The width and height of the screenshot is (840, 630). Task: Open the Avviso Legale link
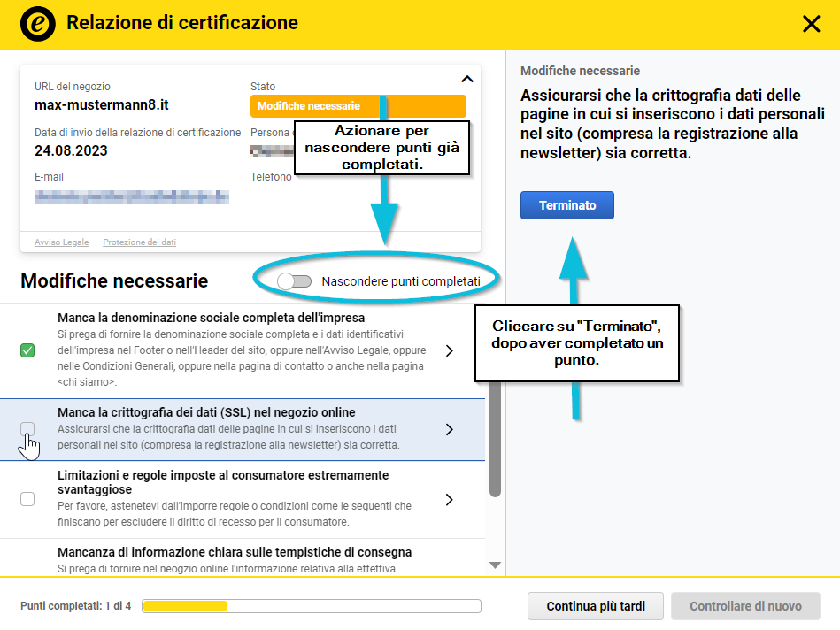62,242
